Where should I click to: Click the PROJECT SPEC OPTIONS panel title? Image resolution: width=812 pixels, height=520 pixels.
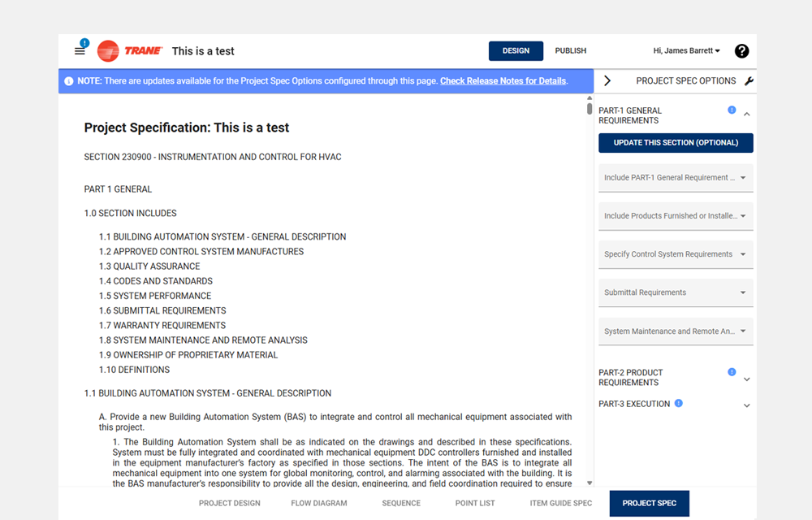[685, 80]
